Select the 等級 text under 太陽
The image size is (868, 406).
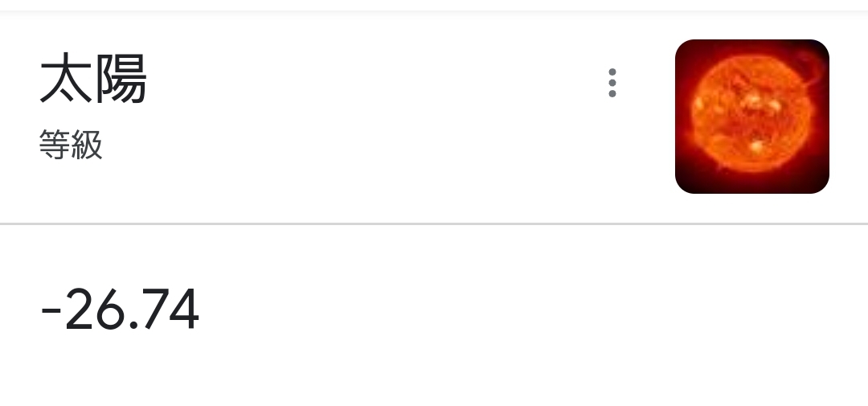[71, 146]
